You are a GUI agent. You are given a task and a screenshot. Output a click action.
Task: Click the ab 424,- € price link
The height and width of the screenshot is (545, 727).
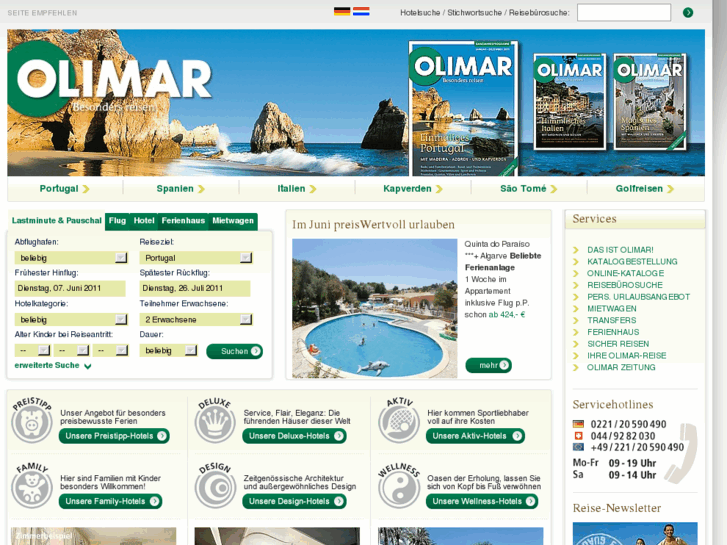point(507,314)
